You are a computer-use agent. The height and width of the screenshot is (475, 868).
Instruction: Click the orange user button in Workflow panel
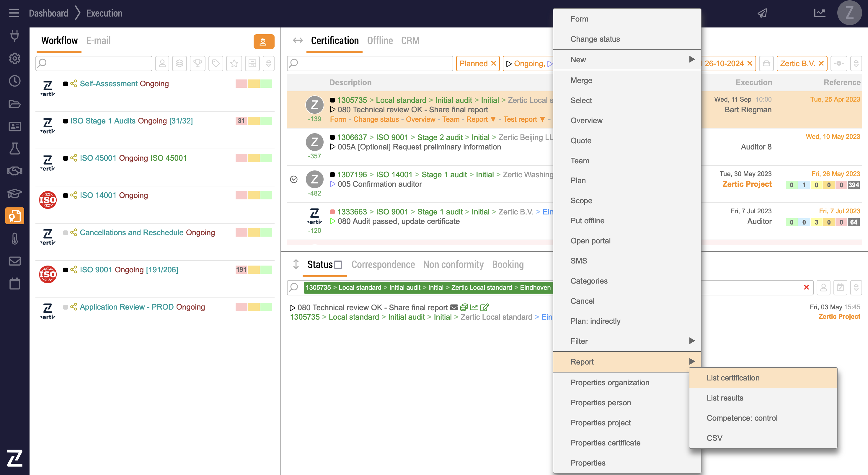263,41
